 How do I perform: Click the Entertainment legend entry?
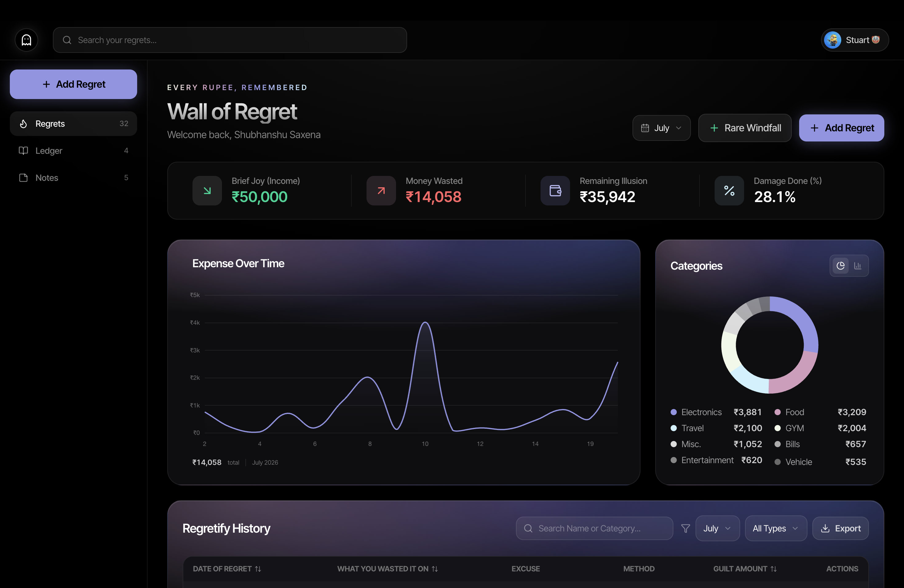[716, 460]
